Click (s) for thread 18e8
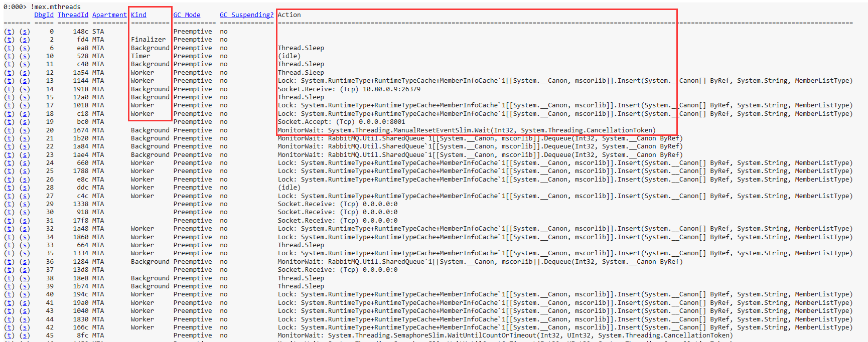 point(25,278)
